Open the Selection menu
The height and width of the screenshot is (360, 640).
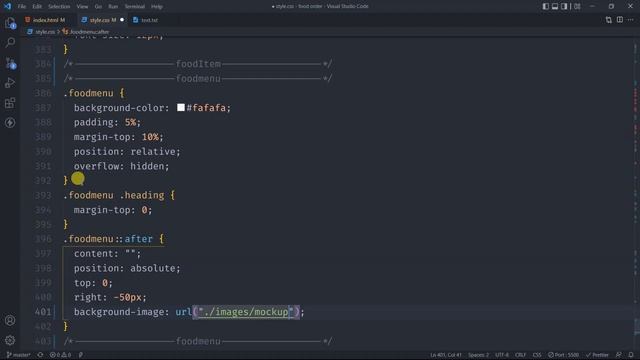(x=59, y=7)
